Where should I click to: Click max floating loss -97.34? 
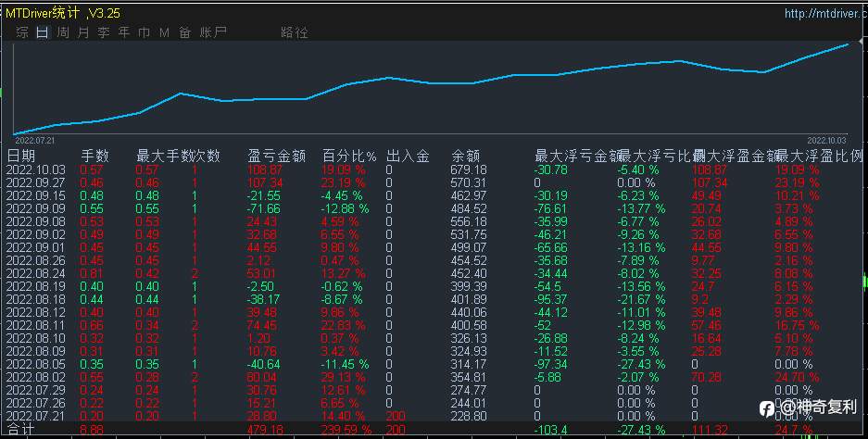pyautogui.click(x=551, y=364)
